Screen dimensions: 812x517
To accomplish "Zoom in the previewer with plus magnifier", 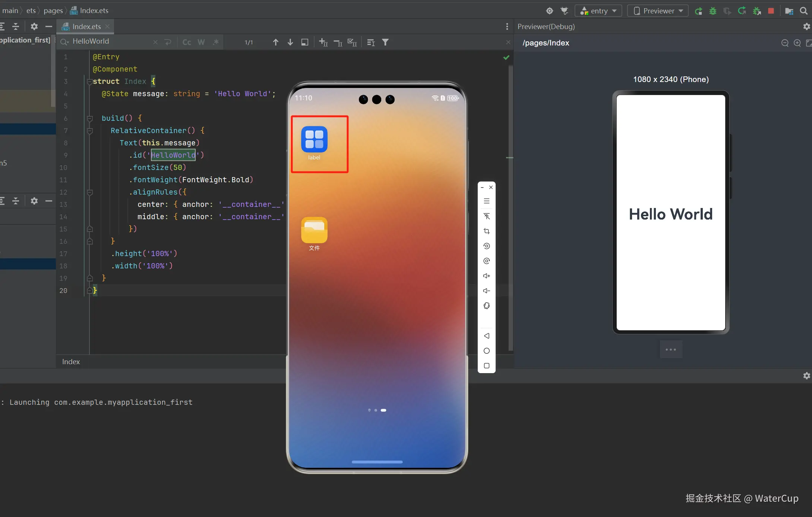I will pyautogui.click(x=797, y=43).
